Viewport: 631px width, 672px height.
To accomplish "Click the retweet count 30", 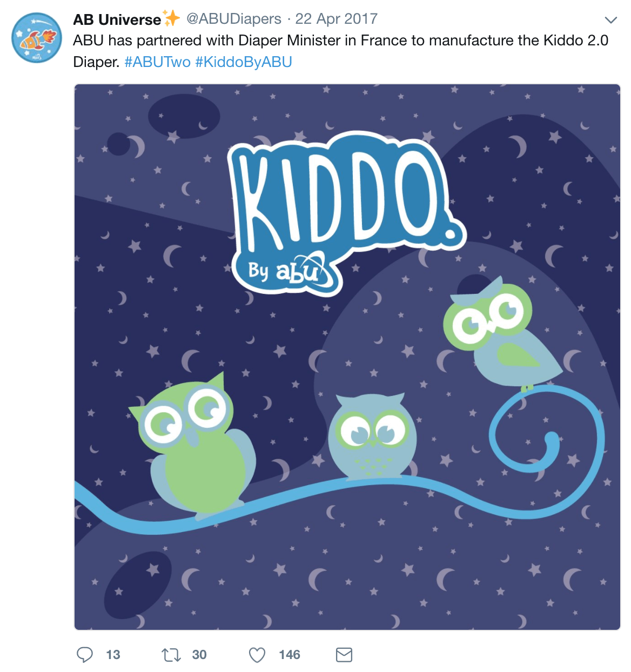I will (x=199, y=655).
